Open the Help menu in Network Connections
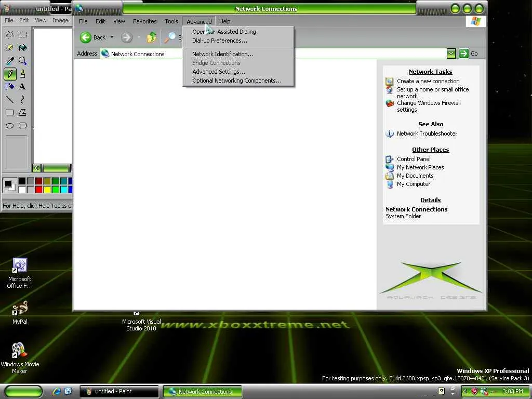Image resolution: width=532 pixels, height=399 pixels. (224, 21)
